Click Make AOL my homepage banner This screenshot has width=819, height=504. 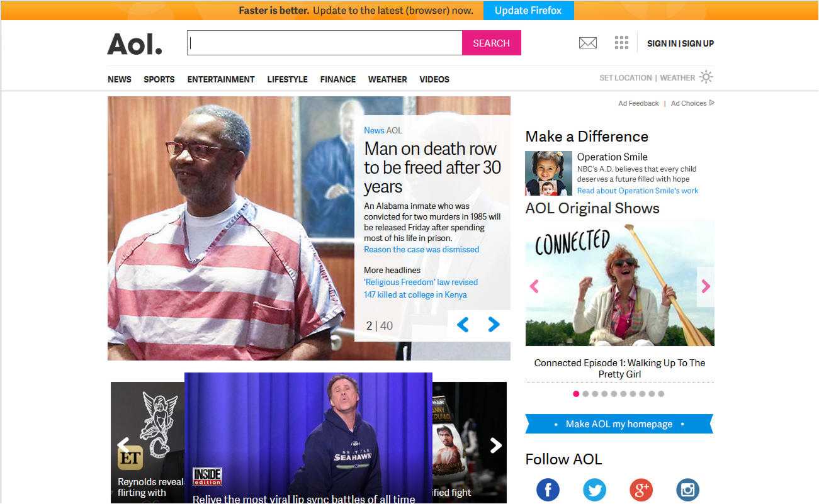[619, 424]
